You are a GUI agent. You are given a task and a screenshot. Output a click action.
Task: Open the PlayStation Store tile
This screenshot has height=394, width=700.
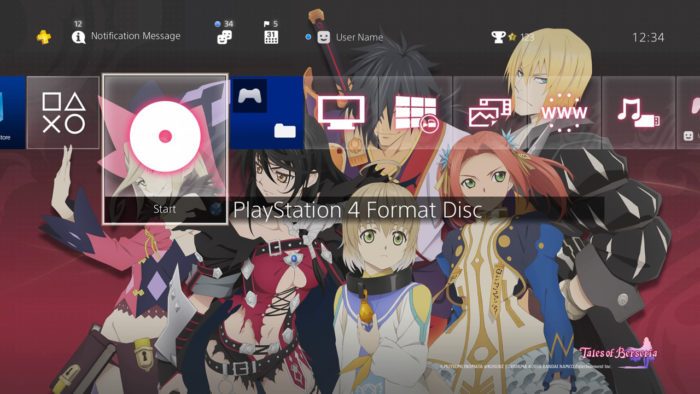pos(12,112)
